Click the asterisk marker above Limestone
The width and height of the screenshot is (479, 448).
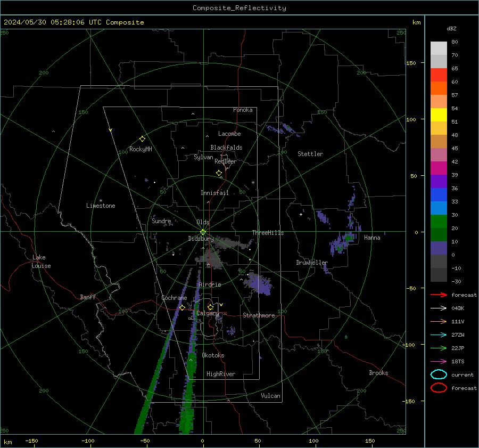[101, 201]
